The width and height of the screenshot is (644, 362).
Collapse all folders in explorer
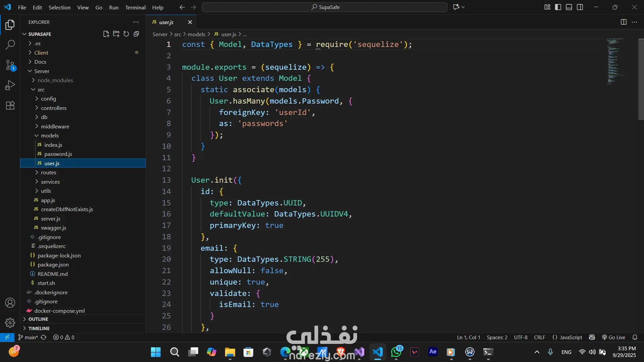[x=136, y=34]
